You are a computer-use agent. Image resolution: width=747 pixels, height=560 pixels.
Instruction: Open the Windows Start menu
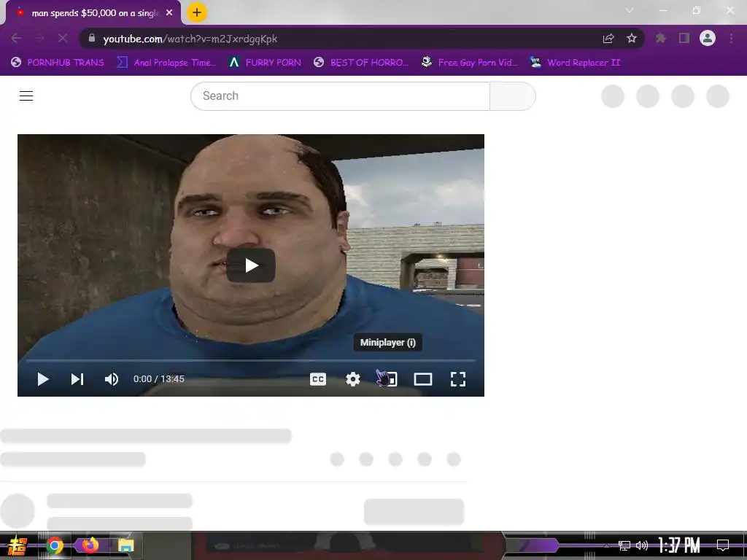click(18, 545)
